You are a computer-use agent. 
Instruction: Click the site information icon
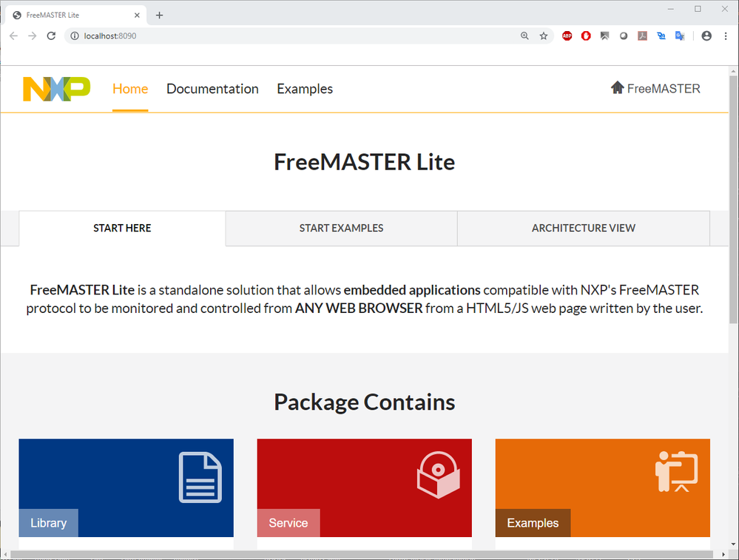tap(75, 36)
